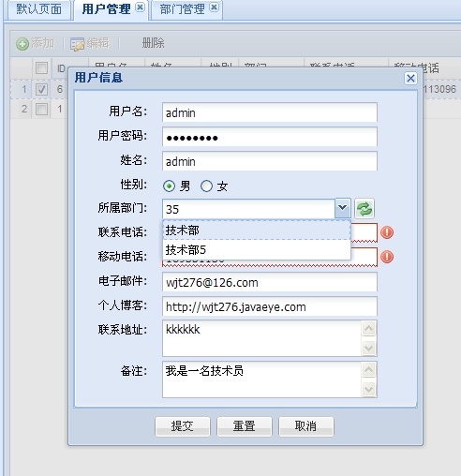The height and width of the screenshot is (476, 461).
Task: Click the 重置 button
Action: coord(245,426)
